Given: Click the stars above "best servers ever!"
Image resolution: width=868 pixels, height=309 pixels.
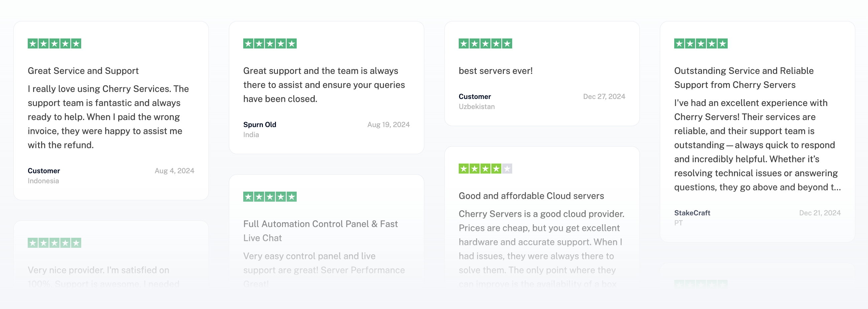Looking at the screenshot, I should (485, 43).
